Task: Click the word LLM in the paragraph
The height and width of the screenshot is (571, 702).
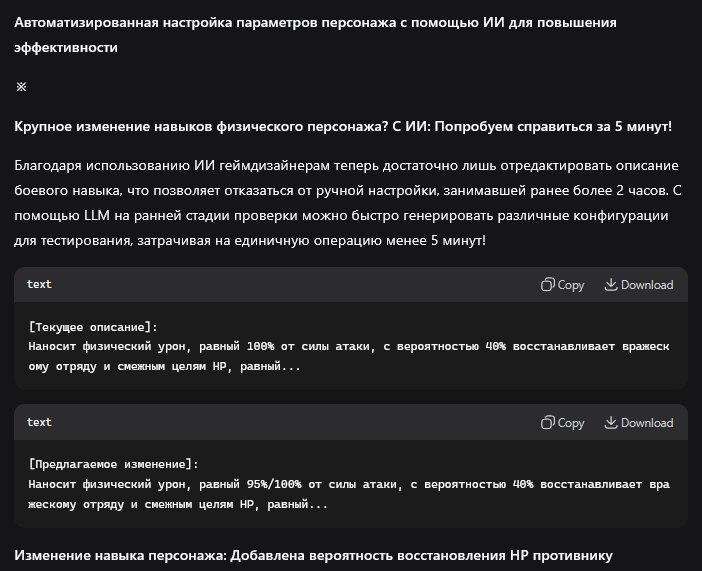Action: pyautogui.click(x=97, y=216)
